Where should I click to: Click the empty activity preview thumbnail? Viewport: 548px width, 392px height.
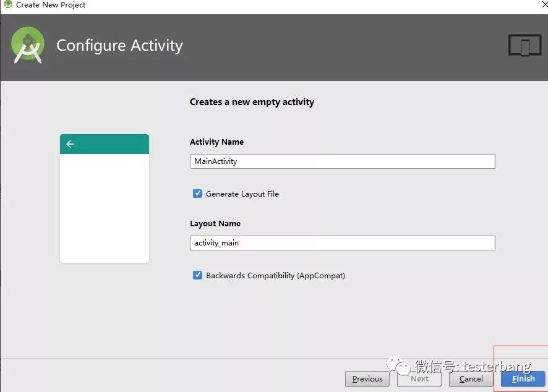[x=105, y=198]
